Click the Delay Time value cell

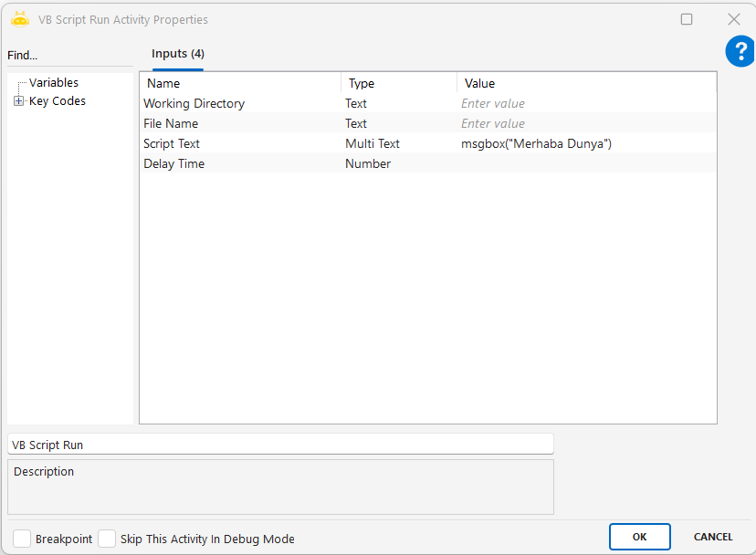coord(584,164)
